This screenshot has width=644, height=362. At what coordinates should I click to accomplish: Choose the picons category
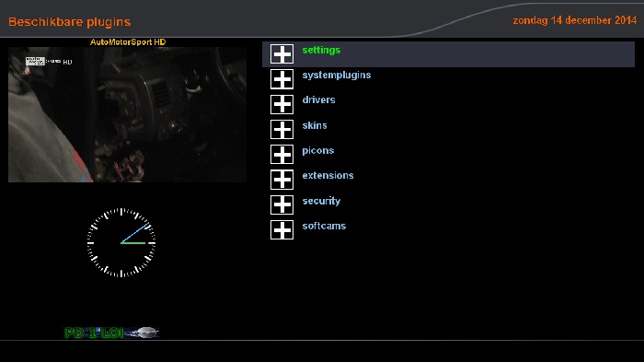[x=318, y=150]
